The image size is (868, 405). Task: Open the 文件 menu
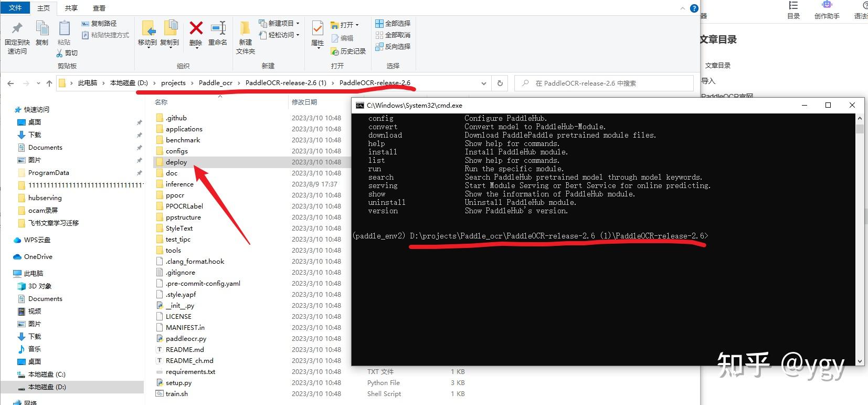[15, 8]
